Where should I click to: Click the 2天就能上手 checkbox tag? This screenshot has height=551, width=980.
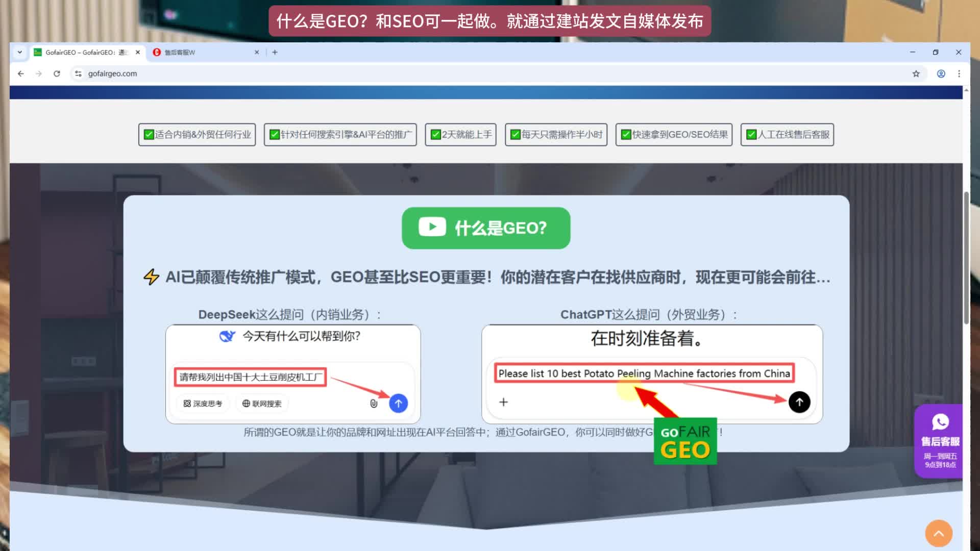click(x=460, y=135)
